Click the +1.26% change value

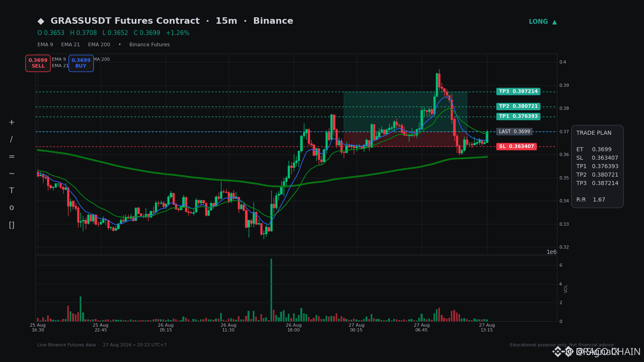click(x=178, y=33)
